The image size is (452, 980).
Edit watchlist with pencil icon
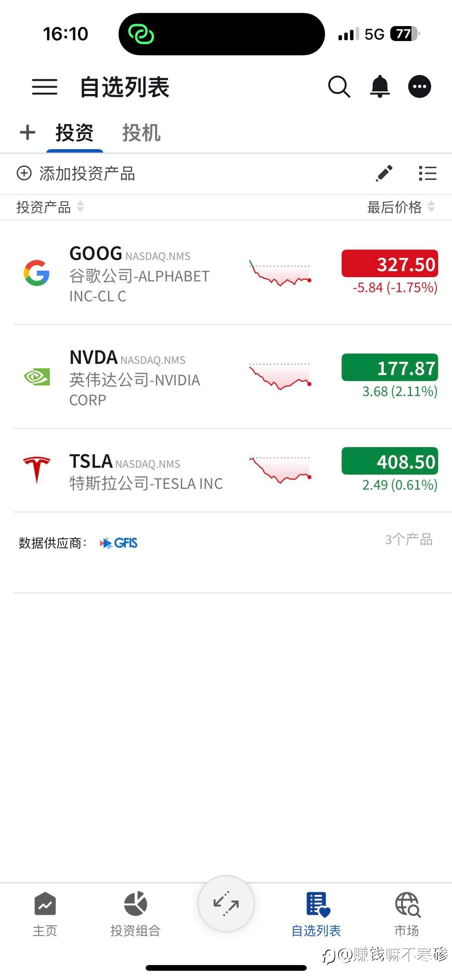click(384, 173)
